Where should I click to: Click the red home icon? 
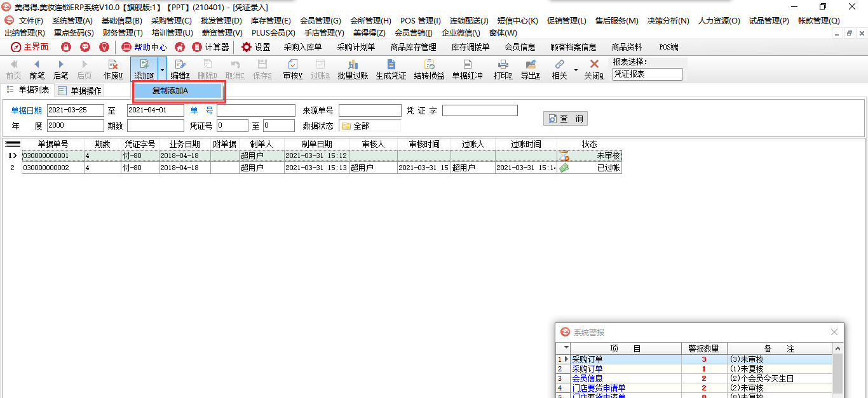coord(180,47)
